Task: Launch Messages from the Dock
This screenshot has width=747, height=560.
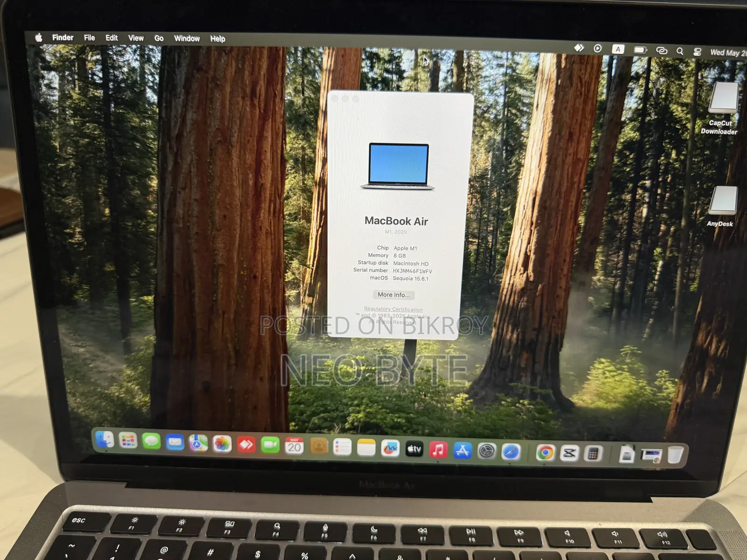Action: tap(151, 441)
